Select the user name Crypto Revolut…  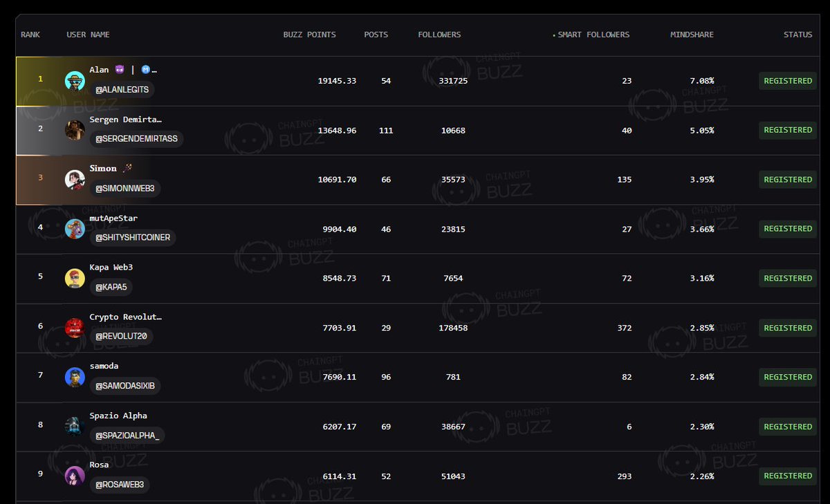click(126, 317)
